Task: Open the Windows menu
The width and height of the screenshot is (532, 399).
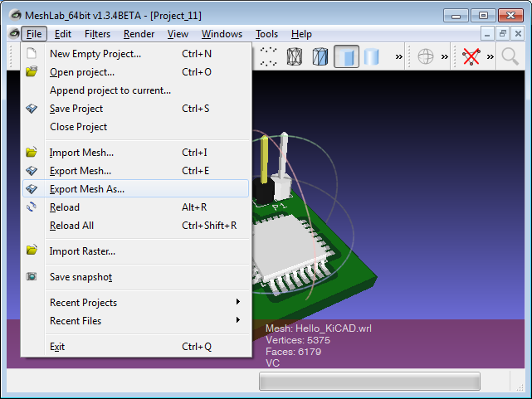Action: pos(222,34)
